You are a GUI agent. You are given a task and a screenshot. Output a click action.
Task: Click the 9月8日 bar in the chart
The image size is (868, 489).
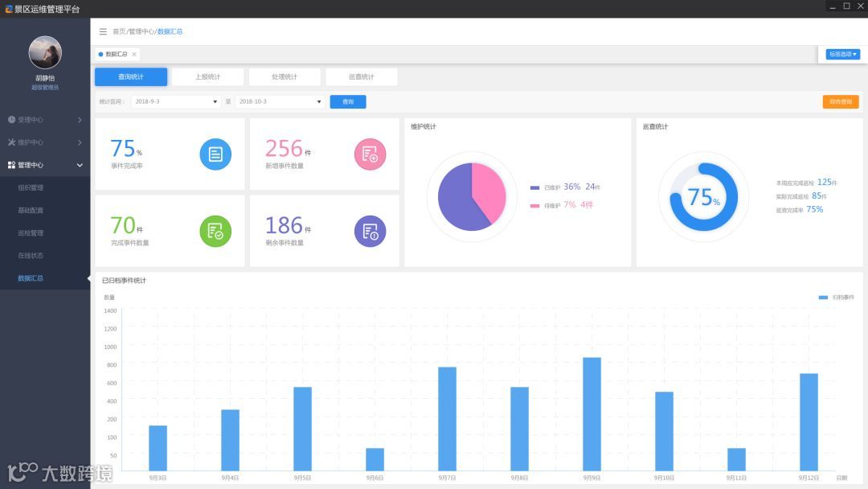pyautogui.click(x=519, y=429)
